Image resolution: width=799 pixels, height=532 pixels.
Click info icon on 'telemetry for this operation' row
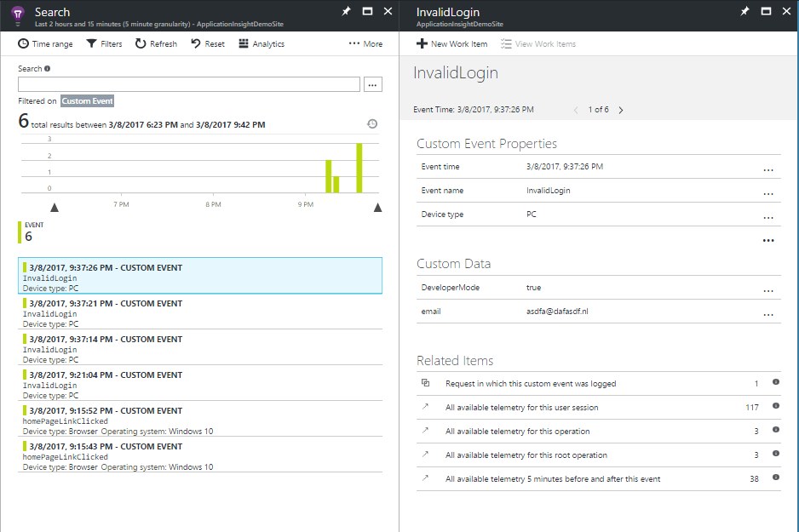pos(775,430)
